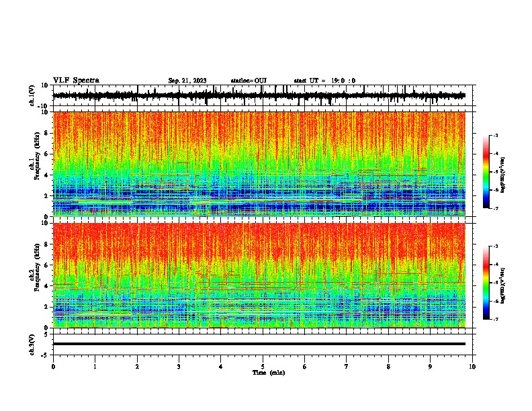This screenshot has height=411, width=532.
Task: Click the 'ch.1(V)' waveform axis label
Action: click(x=32, y=95)
